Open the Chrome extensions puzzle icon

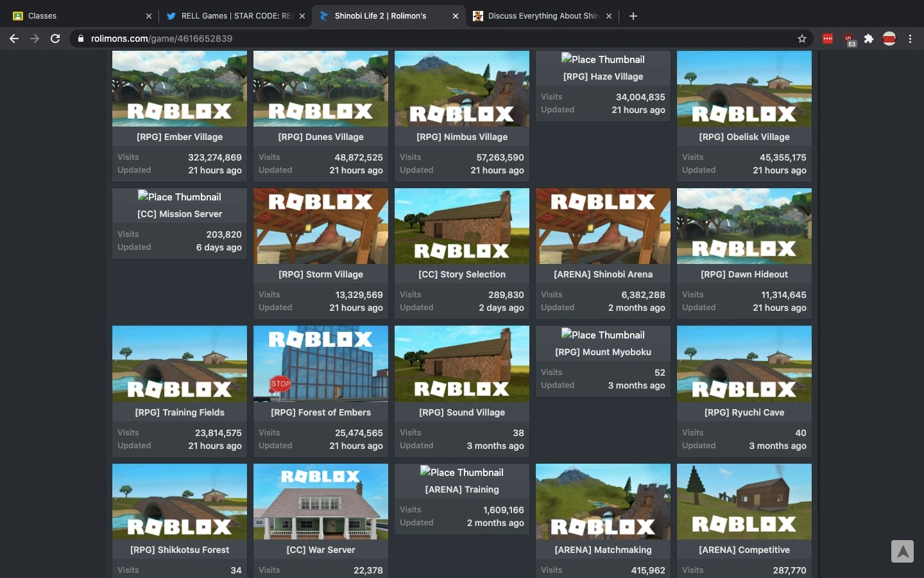tap(869, 39)
